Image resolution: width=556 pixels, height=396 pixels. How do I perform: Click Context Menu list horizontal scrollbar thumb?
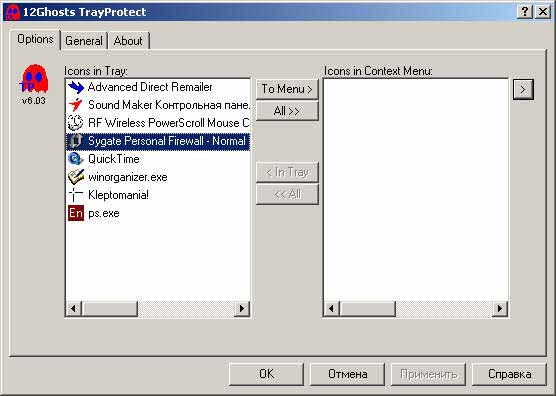(367, 308)
